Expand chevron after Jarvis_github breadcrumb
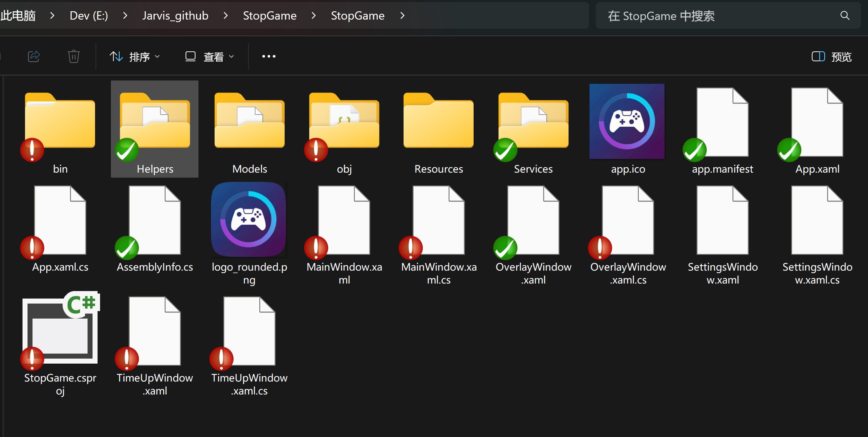The width and height of the screenshot is (868, 437). tap(226, 16)
